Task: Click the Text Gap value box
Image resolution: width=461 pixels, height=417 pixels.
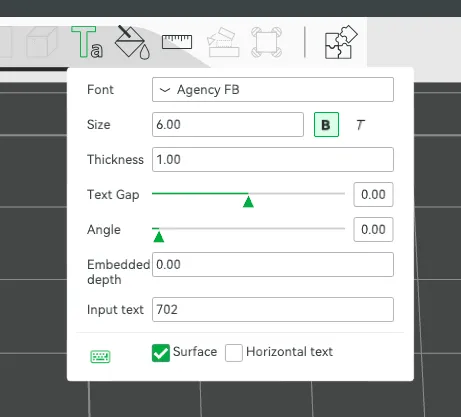Action: tap(373, 195)
